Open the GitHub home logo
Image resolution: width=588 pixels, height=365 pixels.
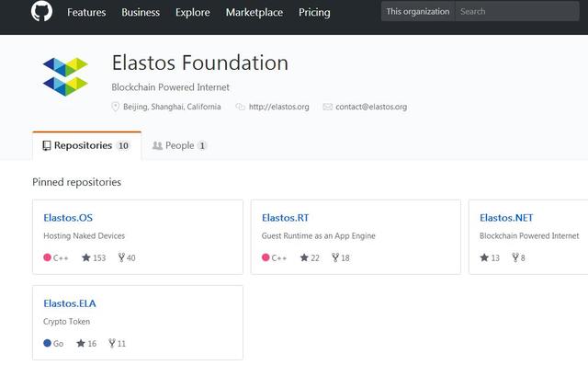[x=41, y=11]
